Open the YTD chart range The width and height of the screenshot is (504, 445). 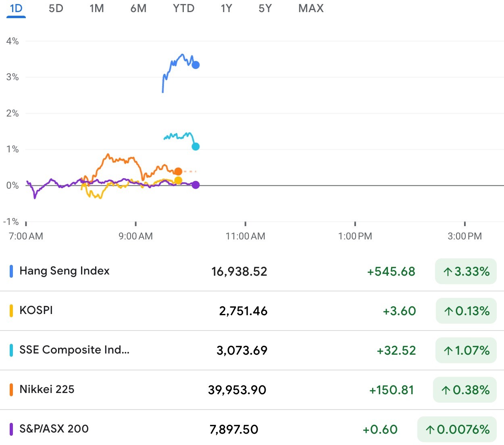coord(183,8)
